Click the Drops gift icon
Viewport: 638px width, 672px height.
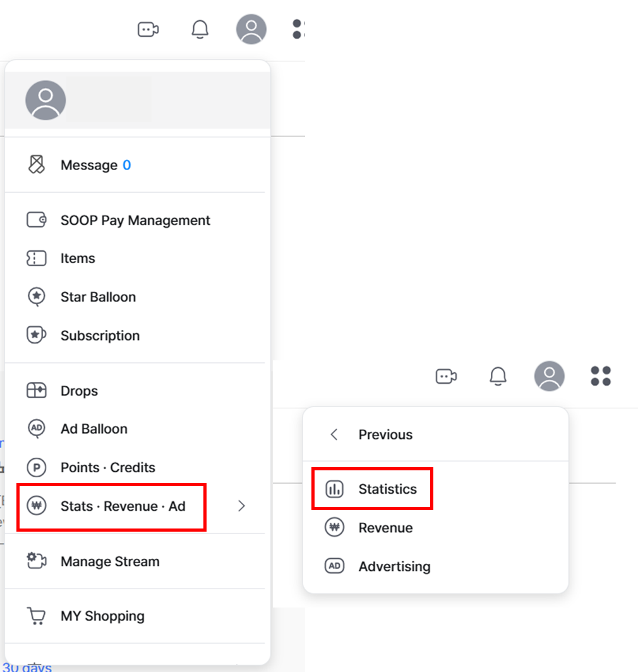(x=37, y=391)
